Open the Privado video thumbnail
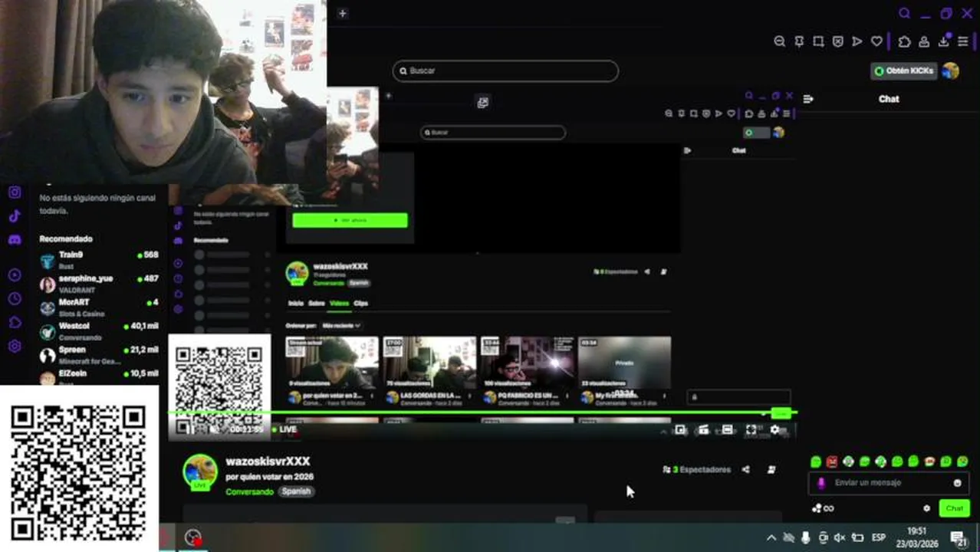 coord(624,363)
